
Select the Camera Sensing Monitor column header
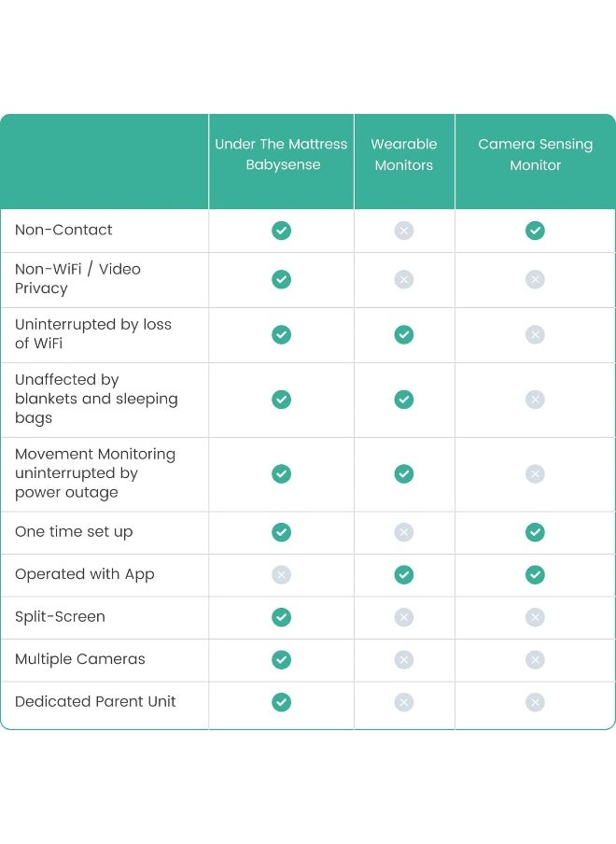tap(536, 154)
